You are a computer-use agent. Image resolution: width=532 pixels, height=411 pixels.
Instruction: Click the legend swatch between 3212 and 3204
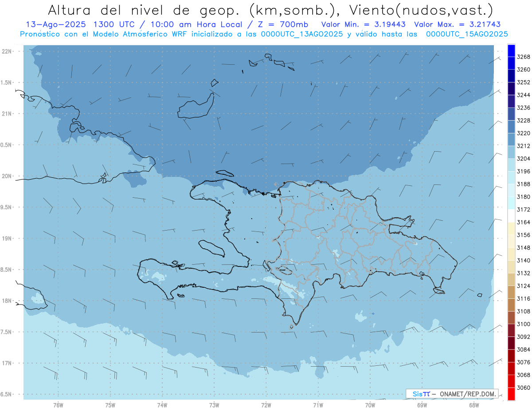click(x=511, y=152)
